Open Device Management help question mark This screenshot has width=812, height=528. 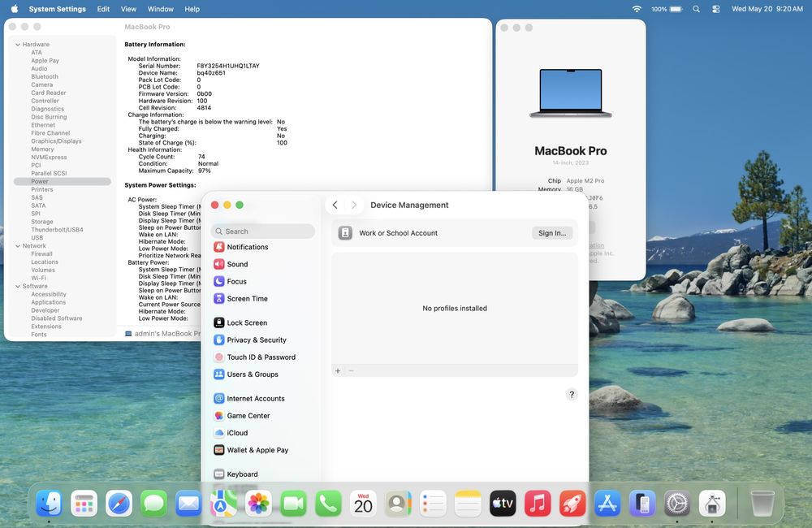coord(571,394)
